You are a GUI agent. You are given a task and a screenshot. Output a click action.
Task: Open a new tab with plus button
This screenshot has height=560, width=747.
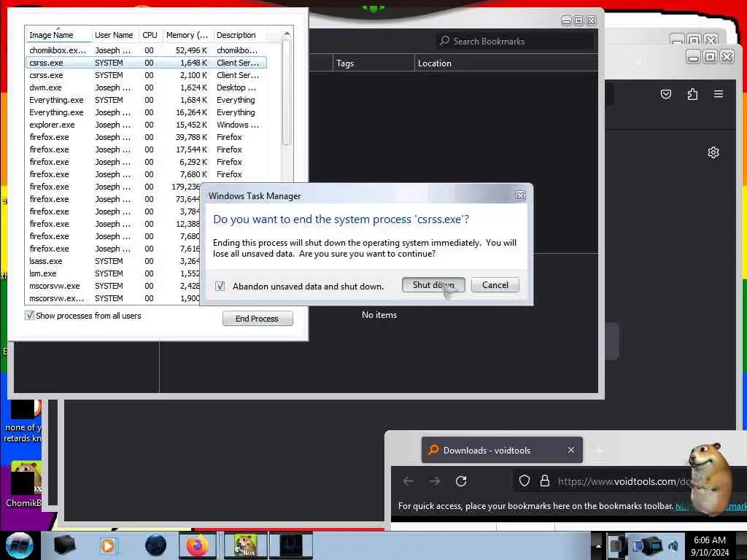tap(599, 450)
